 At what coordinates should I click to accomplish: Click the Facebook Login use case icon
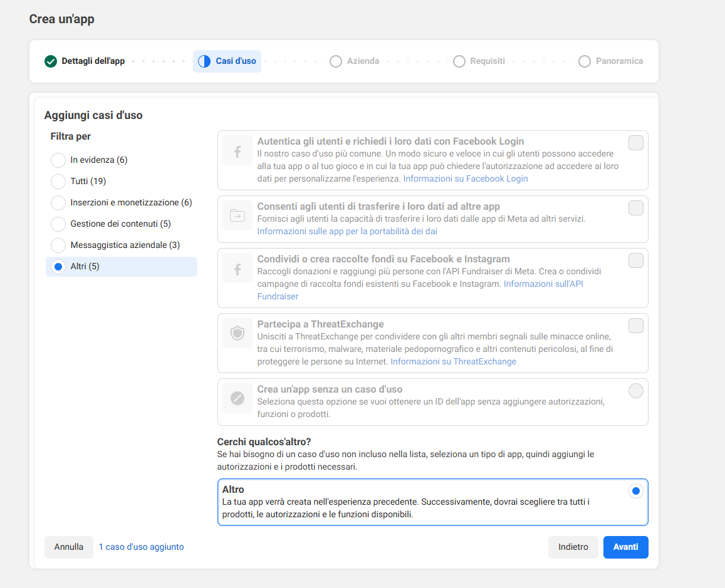(x=237, y=151)
